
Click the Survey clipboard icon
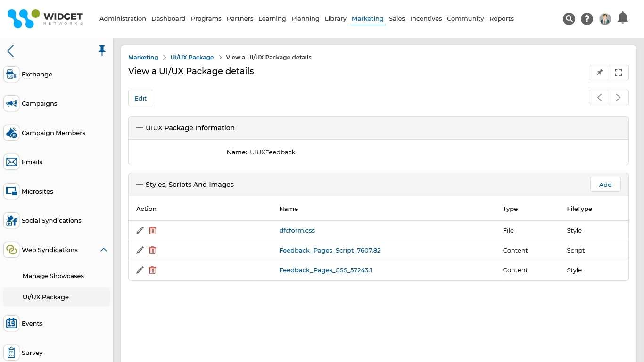click(x=11, y=353)
